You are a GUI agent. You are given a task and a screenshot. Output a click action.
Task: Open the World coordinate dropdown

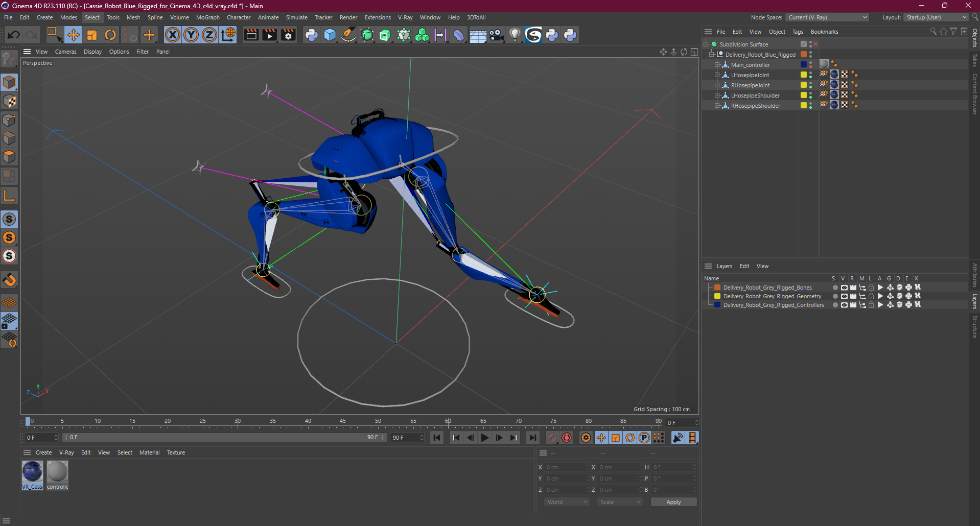[x=567, y=502]
